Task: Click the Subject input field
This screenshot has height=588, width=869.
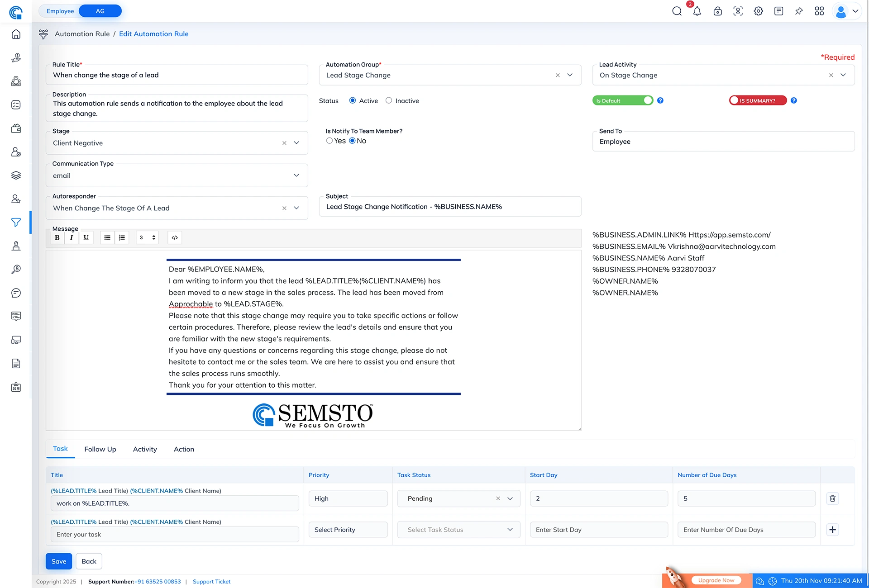Action: coord(450,207)
